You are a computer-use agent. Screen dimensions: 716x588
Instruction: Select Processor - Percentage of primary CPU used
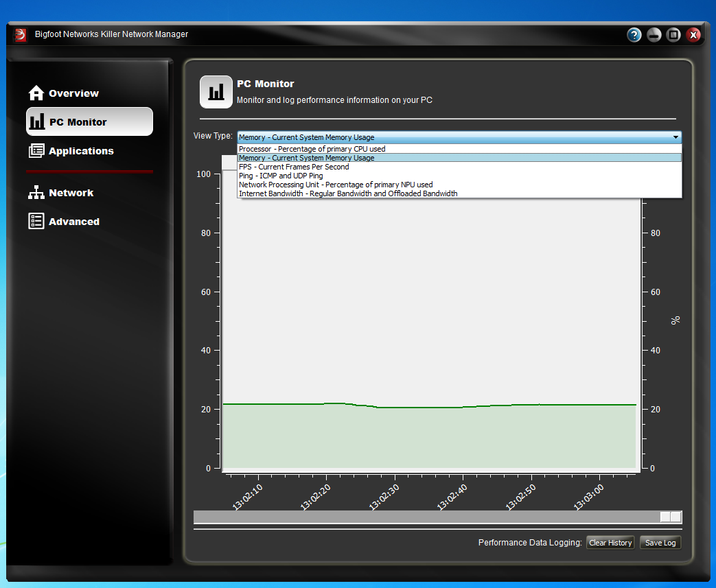point(459,149)
